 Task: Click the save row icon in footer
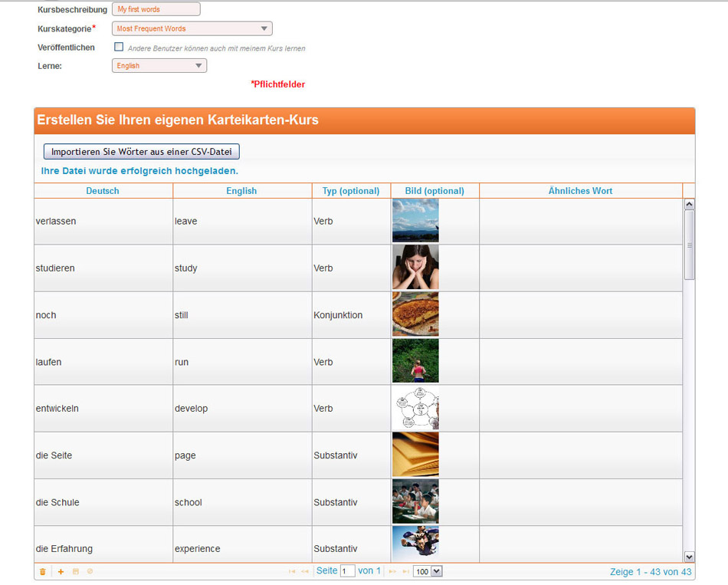pyautogui.click(x=76, y=572)
